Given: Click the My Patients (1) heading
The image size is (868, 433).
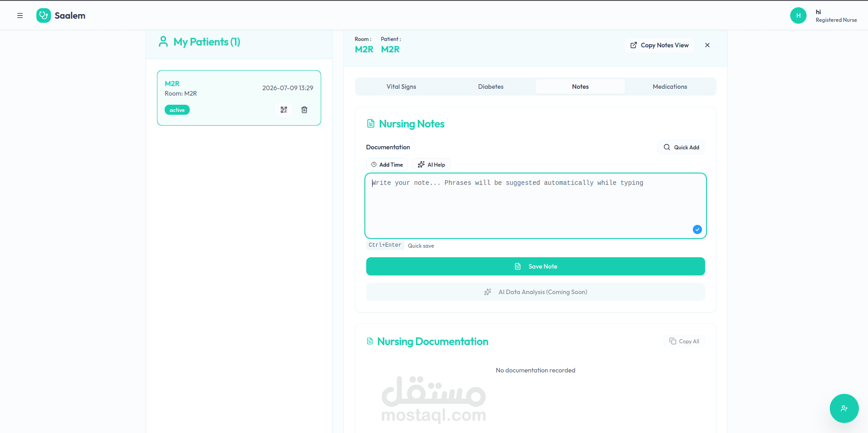Looking at the screenshot, I should [x=207, y=42].
